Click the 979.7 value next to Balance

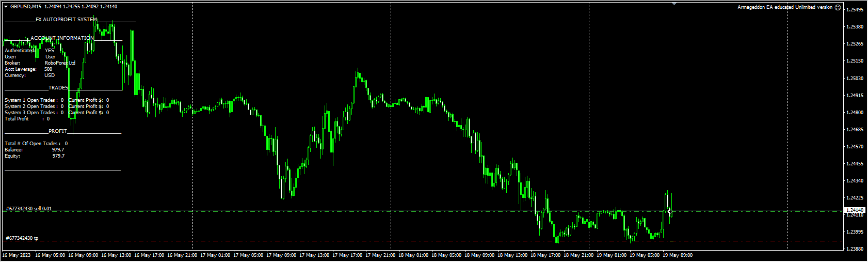[58, 150]
